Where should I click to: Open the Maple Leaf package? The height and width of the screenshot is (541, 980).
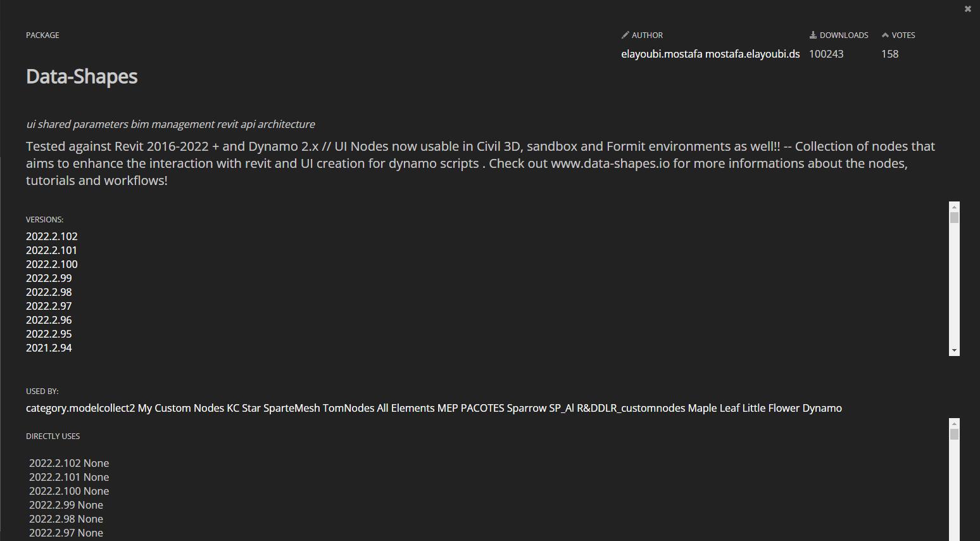713,408
